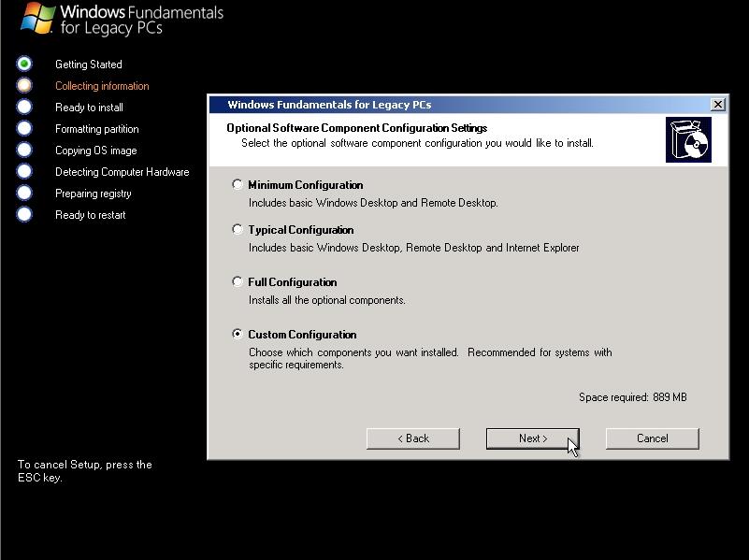Click the 'To cancel Setup, press the ESC key' message
749x560 pixels.
pyautogui.click(x=85, y=471)
